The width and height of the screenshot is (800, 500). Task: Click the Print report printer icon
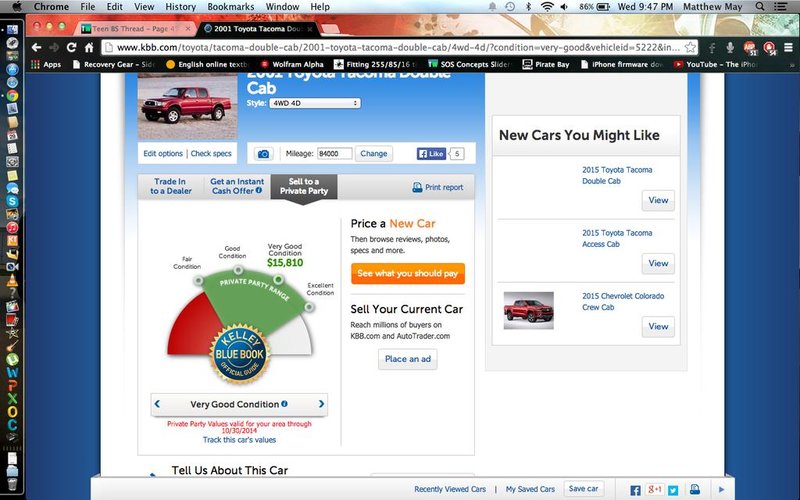(x=417, y=187)
